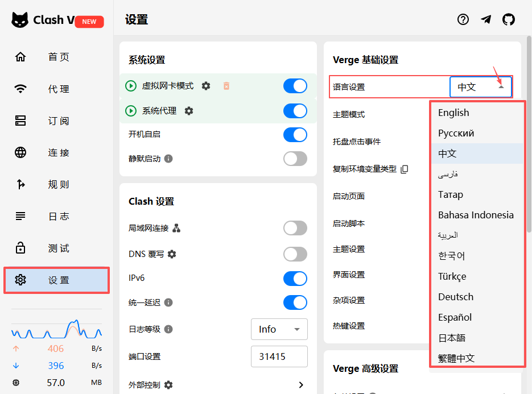Toggle the 统一延迟 switch
This screenshot has width=532, height=394.
[295, 302]
